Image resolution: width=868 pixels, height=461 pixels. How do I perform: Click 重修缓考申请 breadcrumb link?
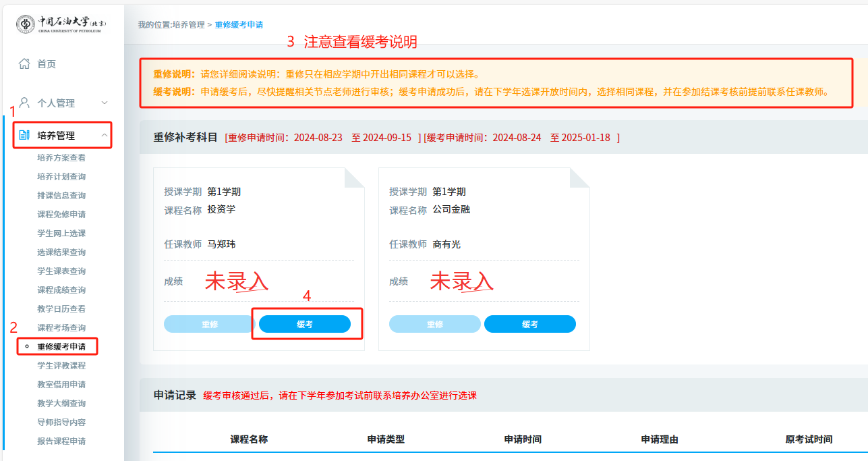click(x=239, y=24)
